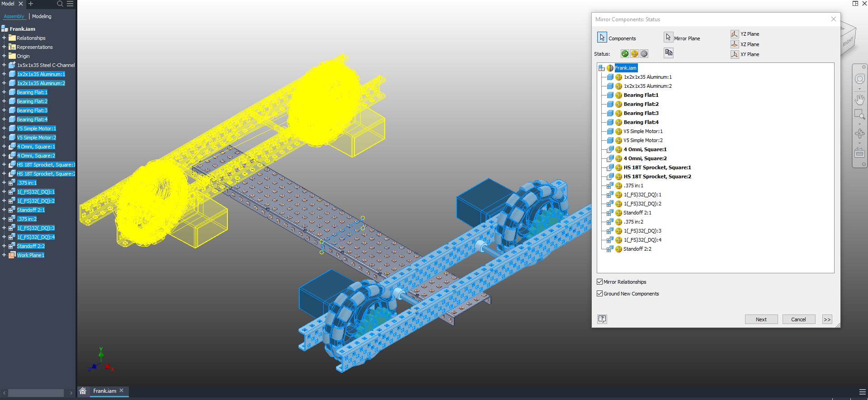This screenshot has width=868, height=400.
Task: Switch to the Modeling browser tab
Action: click(x=42, y=16)
